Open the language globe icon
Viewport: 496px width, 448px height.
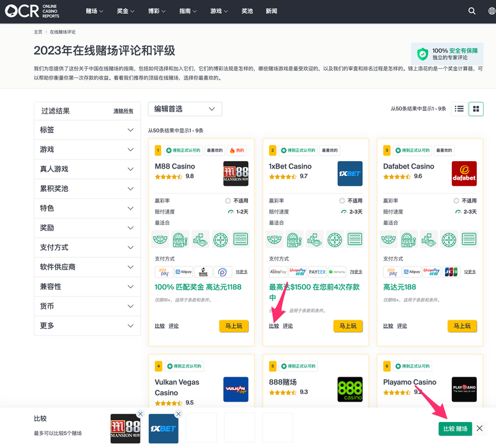[492, 11]
